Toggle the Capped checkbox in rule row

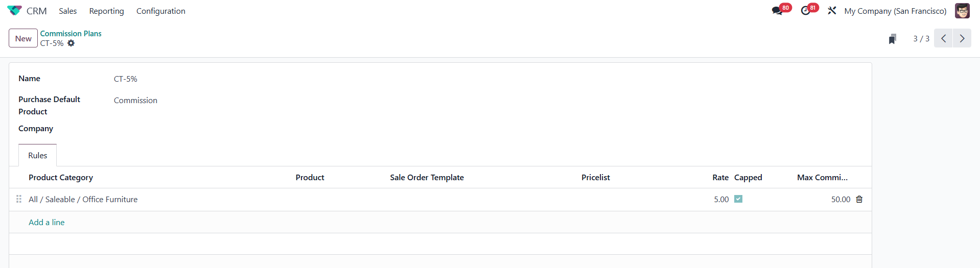click(x=738, y=199)
